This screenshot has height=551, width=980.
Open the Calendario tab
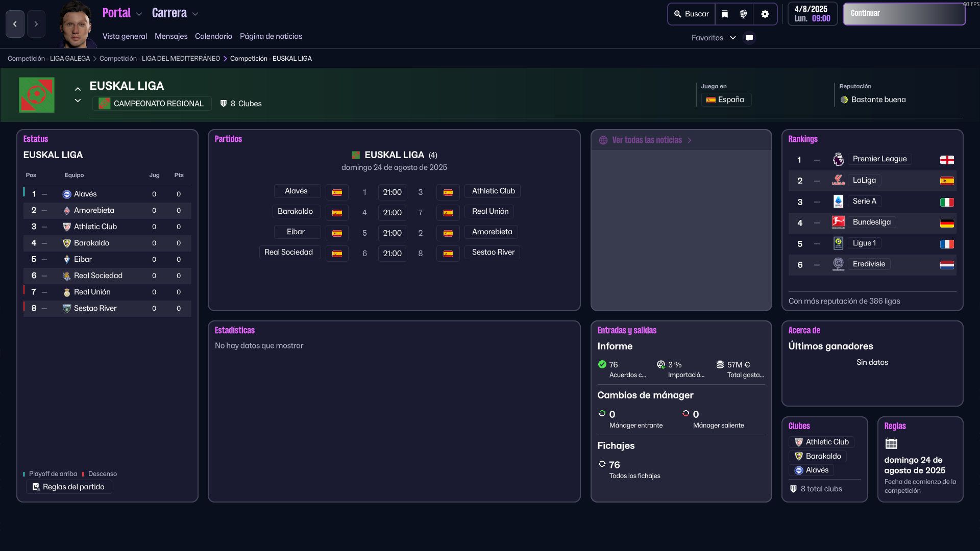tap(213, 36)
